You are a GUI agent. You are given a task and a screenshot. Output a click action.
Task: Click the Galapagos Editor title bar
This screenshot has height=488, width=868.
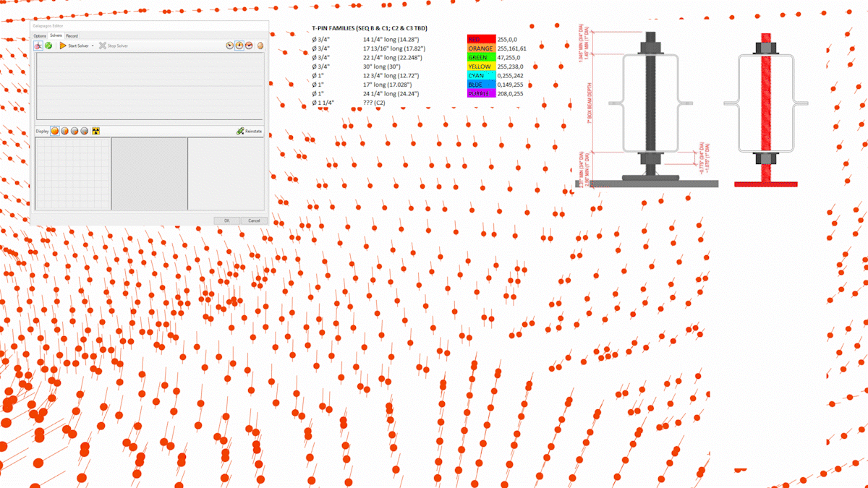coord(150,25)
